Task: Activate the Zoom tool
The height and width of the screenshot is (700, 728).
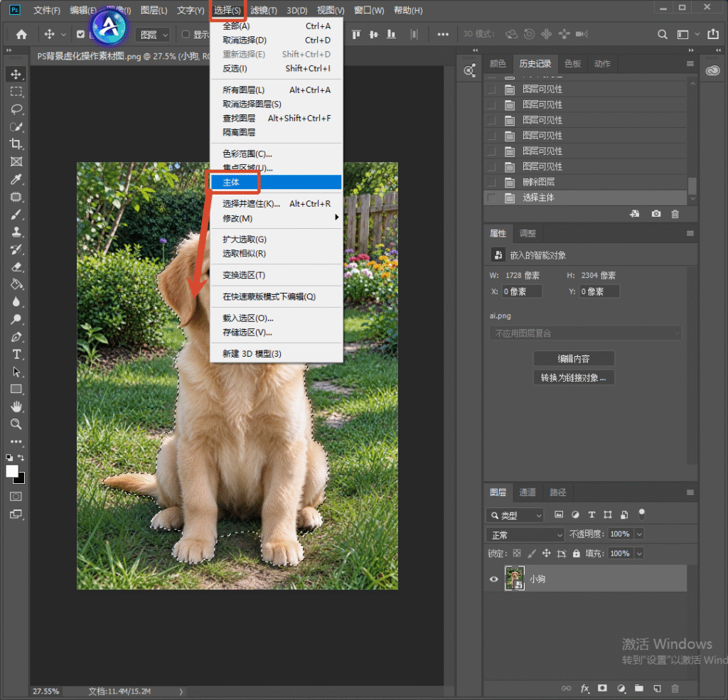Action: (16, 424)
